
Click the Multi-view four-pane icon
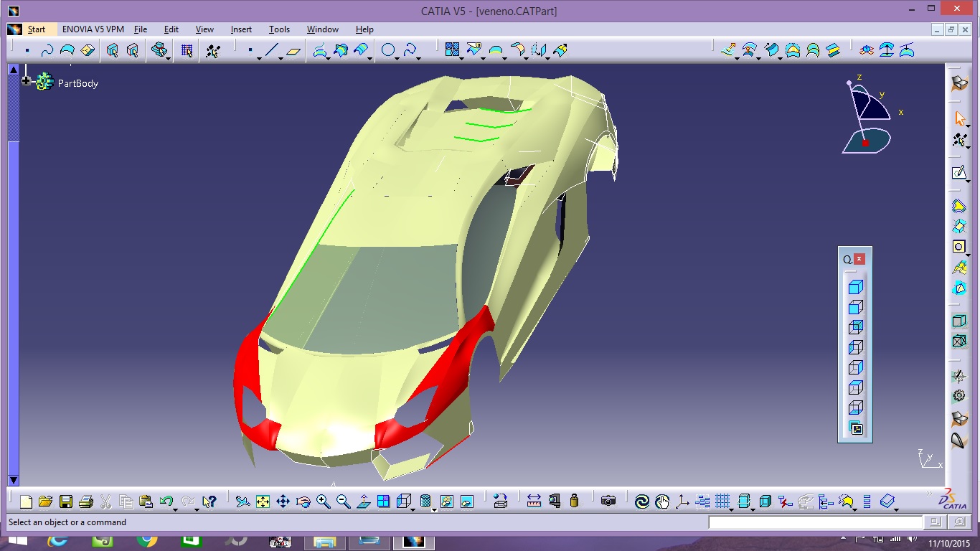pyautogui.click(x=384, y=501)
